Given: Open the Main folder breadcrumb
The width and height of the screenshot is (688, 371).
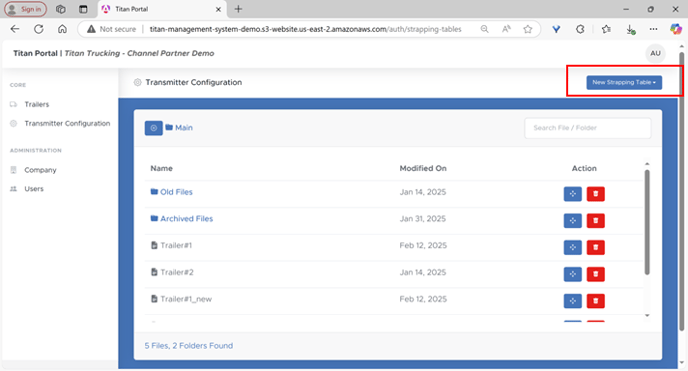Looking at the screenshot, I should 183,128.
